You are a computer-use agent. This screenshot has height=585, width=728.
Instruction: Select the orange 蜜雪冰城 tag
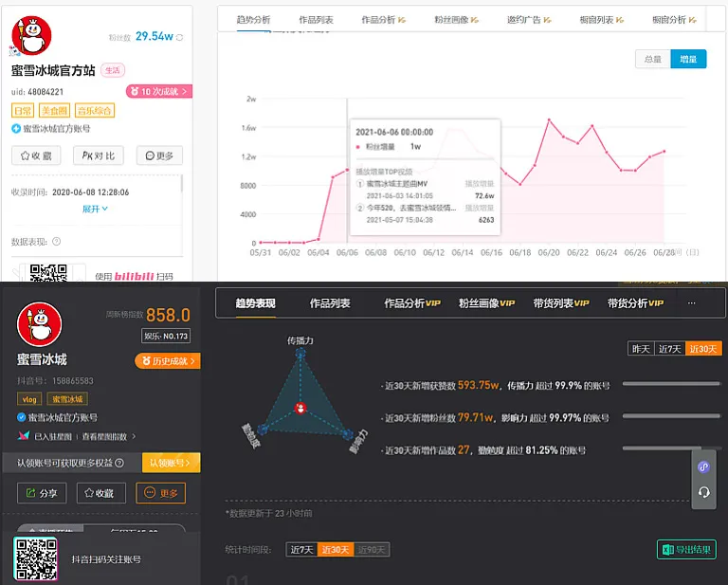point(67,399)
